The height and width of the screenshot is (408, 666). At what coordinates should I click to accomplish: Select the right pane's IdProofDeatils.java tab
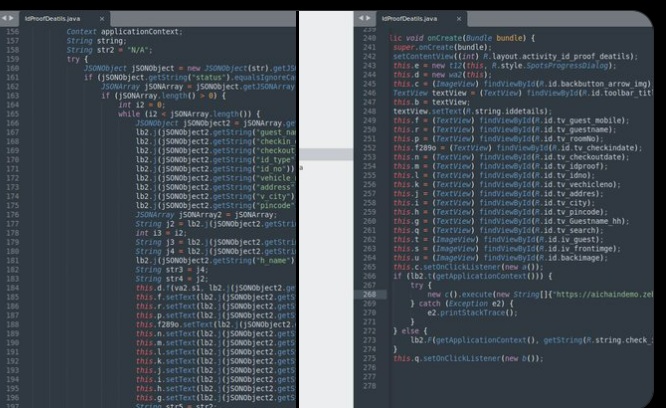coord(410,18)
